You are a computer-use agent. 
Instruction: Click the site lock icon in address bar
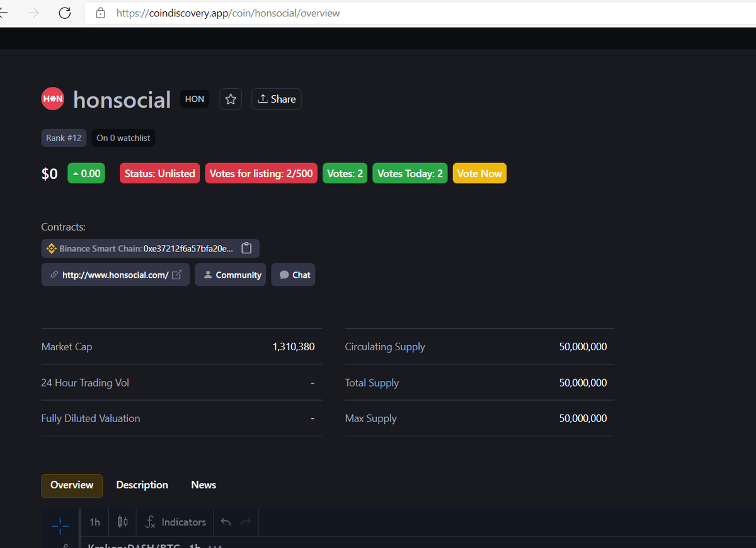pos(100,13)
